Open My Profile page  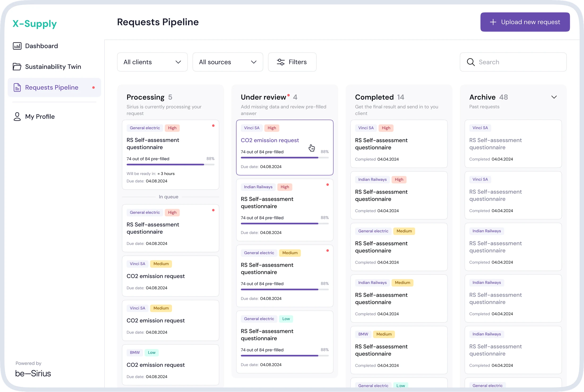[x=34, y=116]
